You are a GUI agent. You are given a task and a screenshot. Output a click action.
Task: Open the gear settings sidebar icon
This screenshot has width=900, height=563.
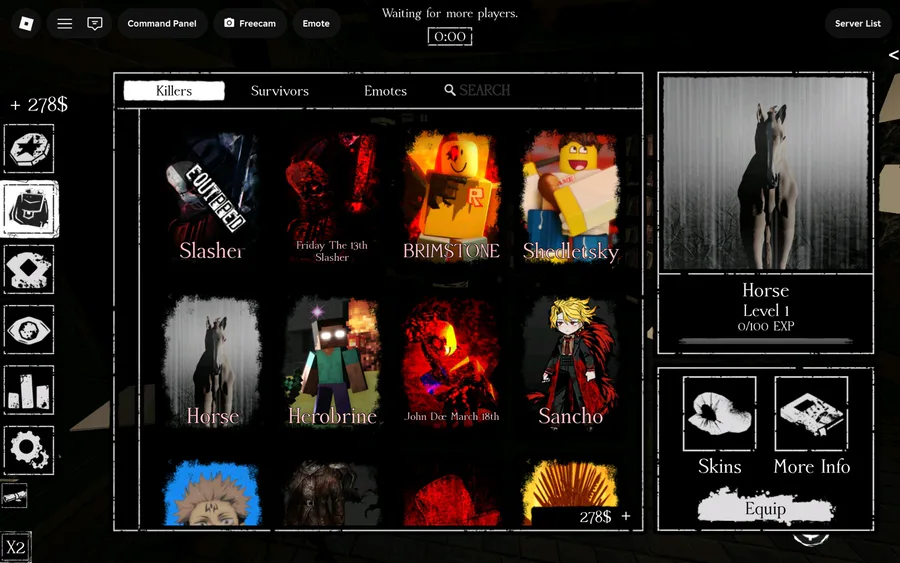pyautogui.click(x=29, y=450)
